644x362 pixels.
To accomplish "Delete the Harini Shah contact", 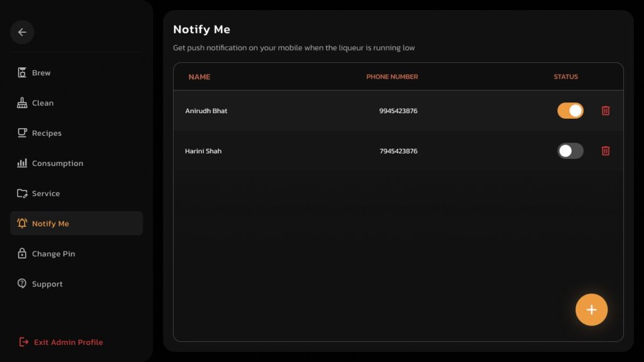I will pyautogui.click(x=606, y=151).
